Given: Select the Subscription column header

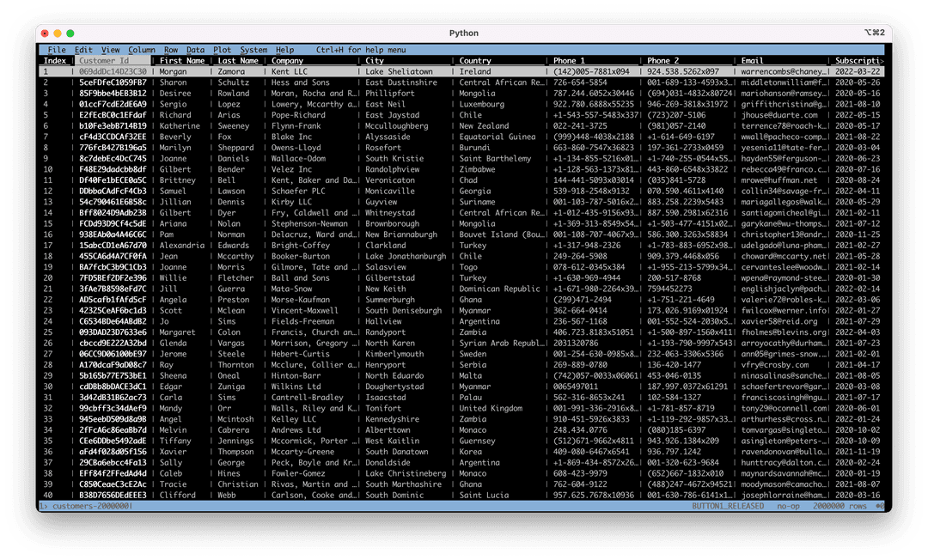Looking at the screenshot, I should point(858,60).
